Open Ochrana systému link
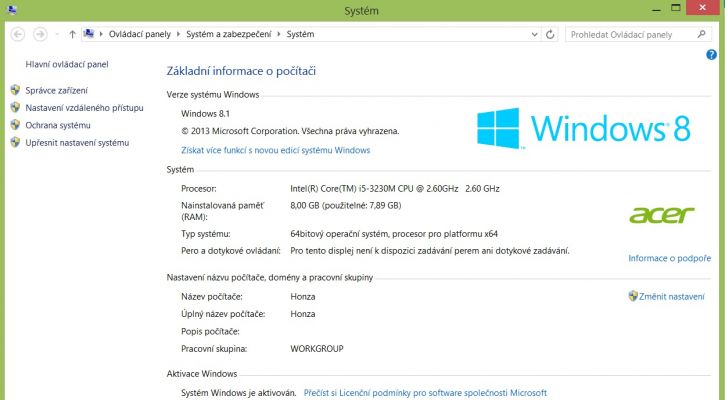 tap(58, 125)
